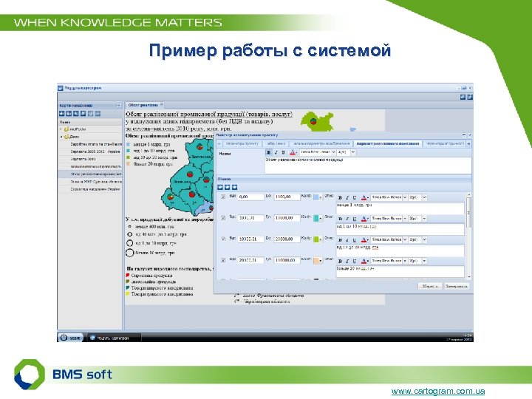The image size is (532, 399).
Task: Activate Модуль картограм taskbar item
Action: coord(114,338)
